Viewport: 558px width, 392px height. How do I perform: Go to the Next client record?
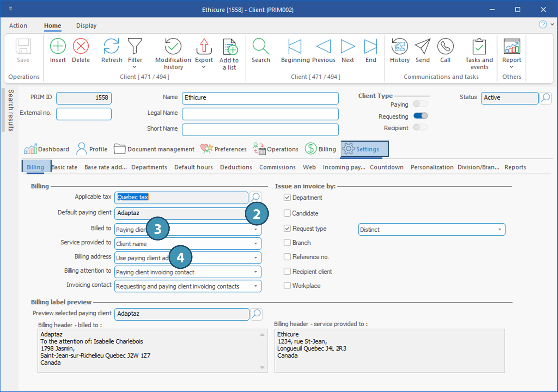pyautogui.click(x=347, y=47)
